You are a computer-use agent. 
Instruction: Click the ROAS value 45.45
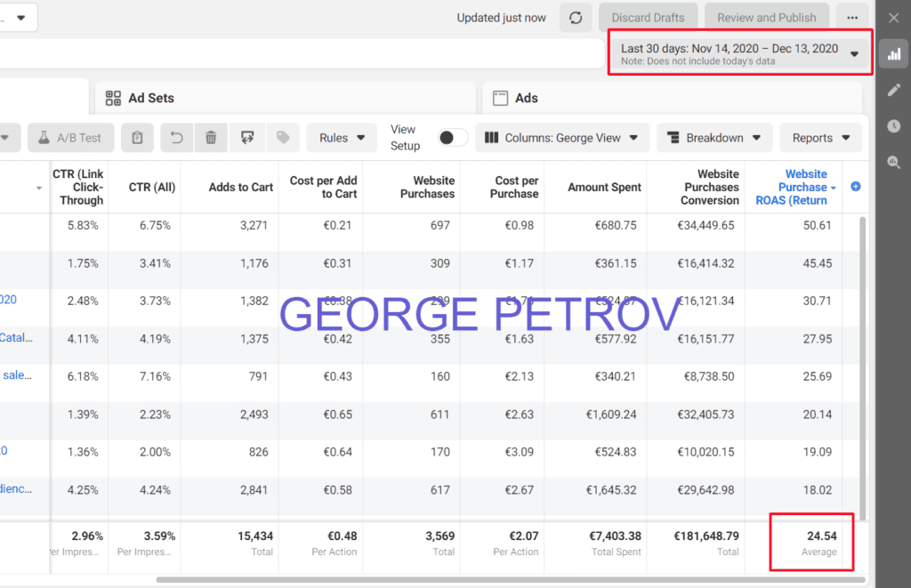[817, 263]
